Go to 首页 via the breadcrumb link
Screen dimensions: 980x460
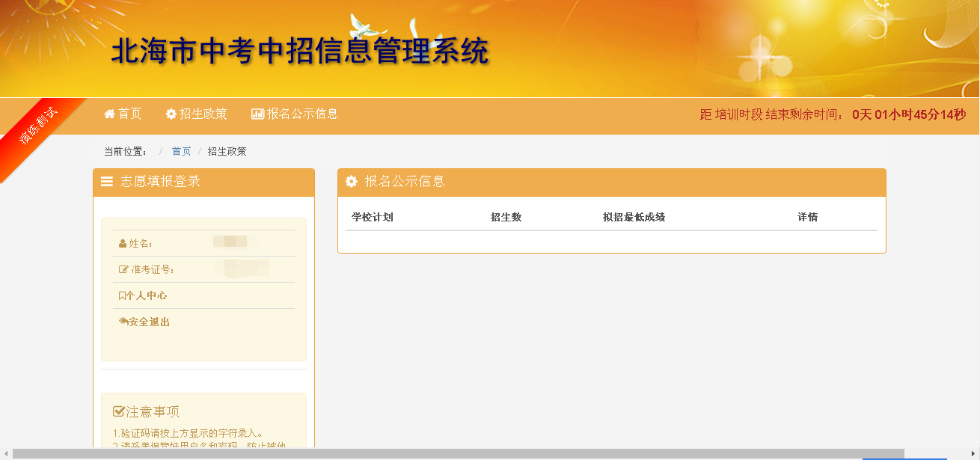(181, 151)
